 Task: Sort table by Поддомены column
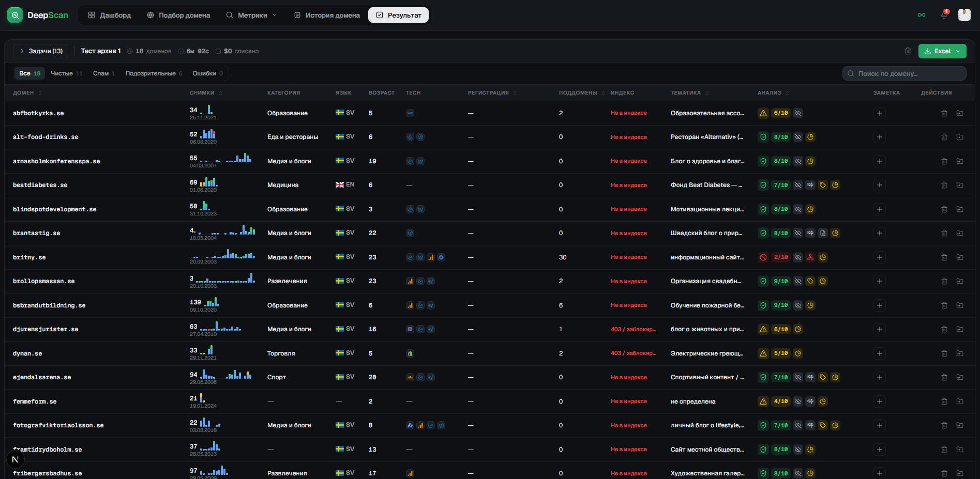[x=582, y=93]
